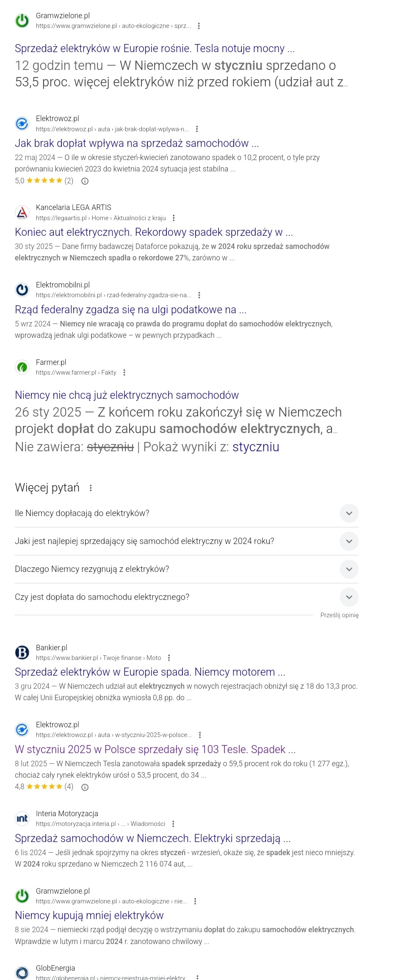
Task: Expand 'Dlaczego Niemcy rezygnują z elektryków?' question
Action: (349, 569)
